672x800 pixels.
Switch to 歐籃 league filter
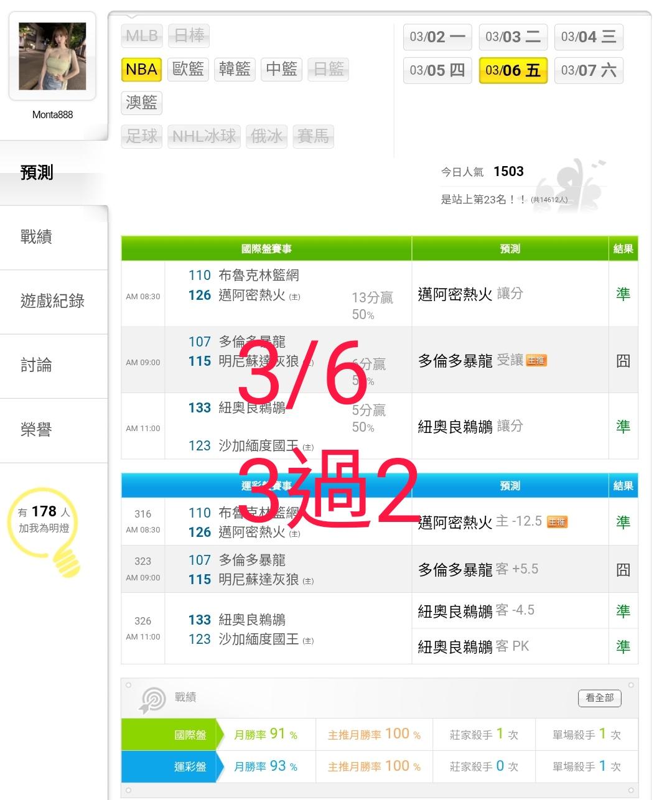[188, 69]
